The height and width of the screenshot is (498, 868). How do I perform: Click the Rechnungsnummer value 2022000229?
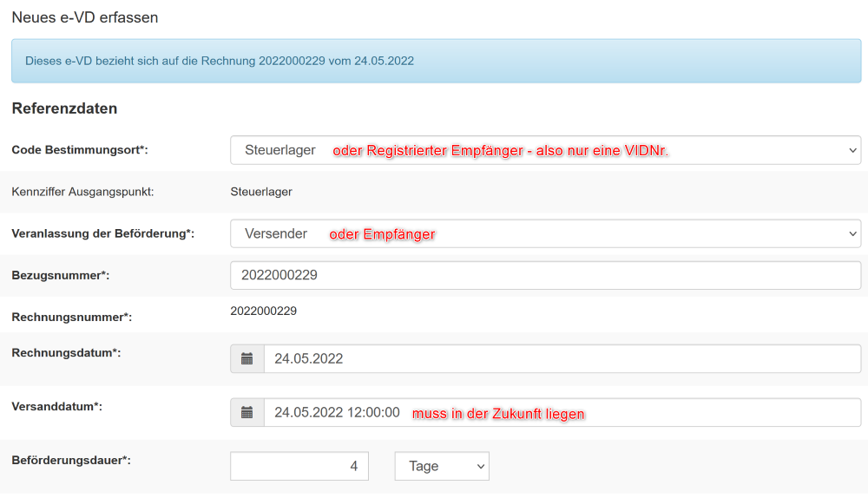(x=263, y=311)
